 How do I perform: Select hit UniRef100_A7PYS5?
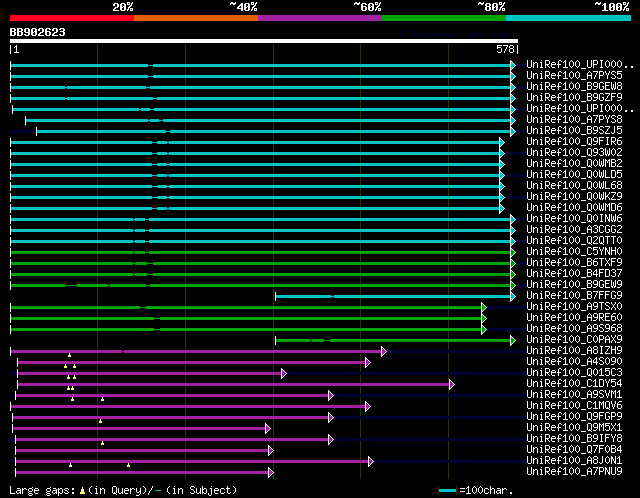tap(574, 76)
